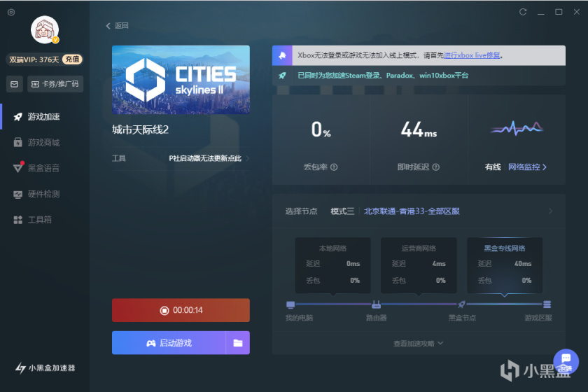The image size is (588, 392).
Task: Click 本地网络 stats card
Action: 332,265
